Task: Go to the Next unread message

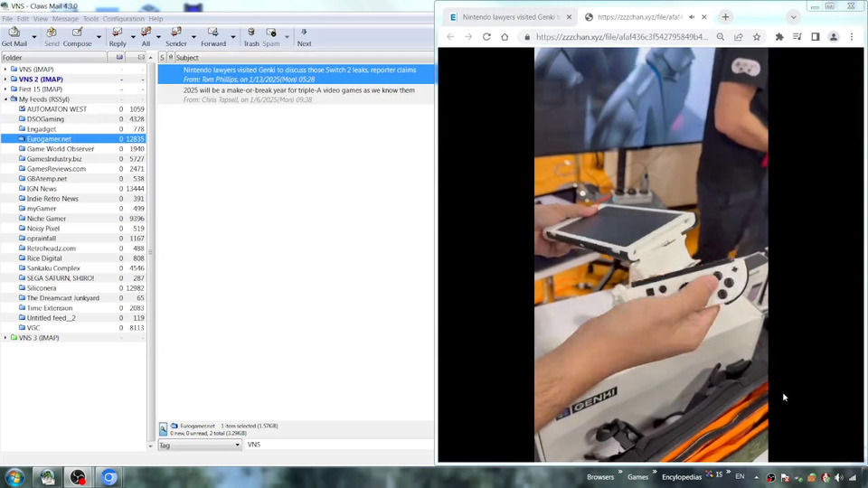Action: tap(304, 36)
